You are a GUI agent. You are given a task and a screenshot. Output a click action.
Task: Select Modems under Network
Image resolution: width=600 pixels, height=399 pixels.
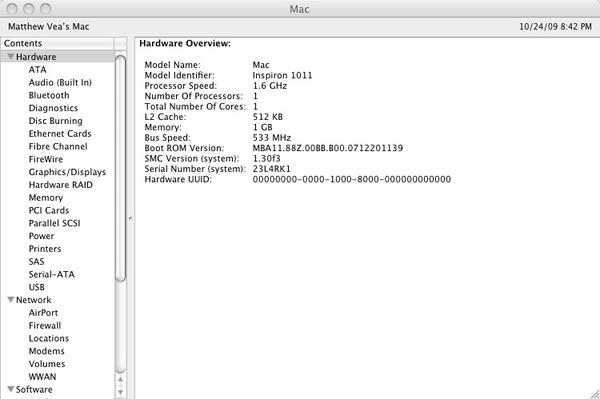click(x=46, y=351)
